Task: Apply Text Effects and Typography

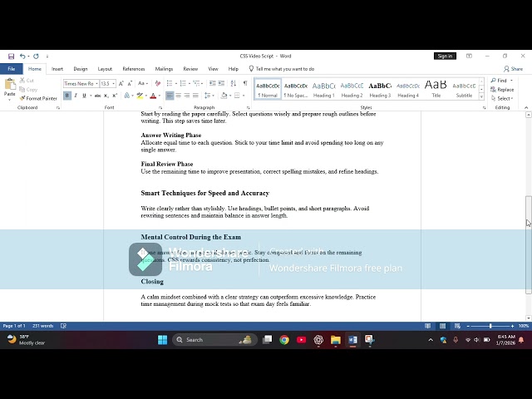Action: tap(127, 96)
